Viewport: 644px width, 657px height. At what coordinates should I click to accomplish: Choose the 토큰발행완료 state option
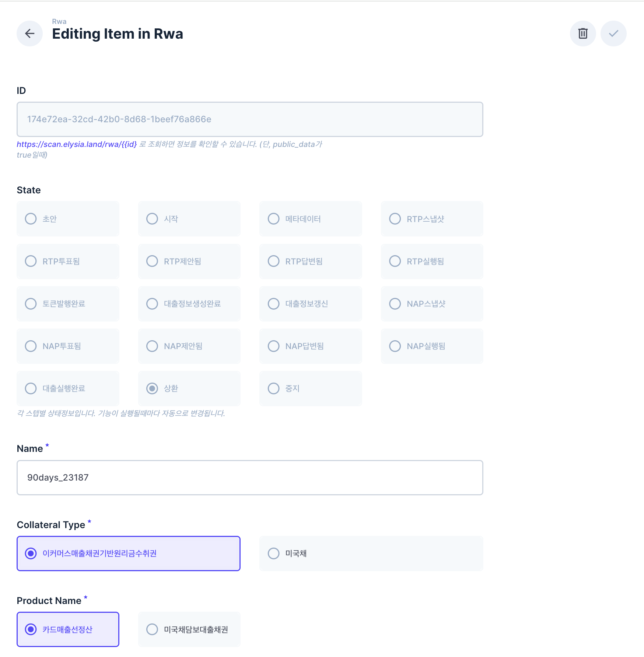pos(31,304)
